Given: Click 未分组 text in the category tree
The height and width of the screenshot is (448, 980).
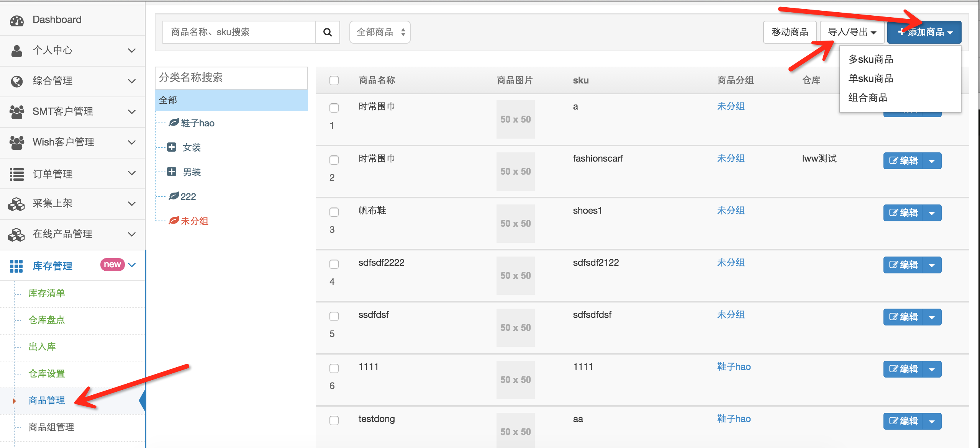Looking at the screenshot, I should 194,221.
